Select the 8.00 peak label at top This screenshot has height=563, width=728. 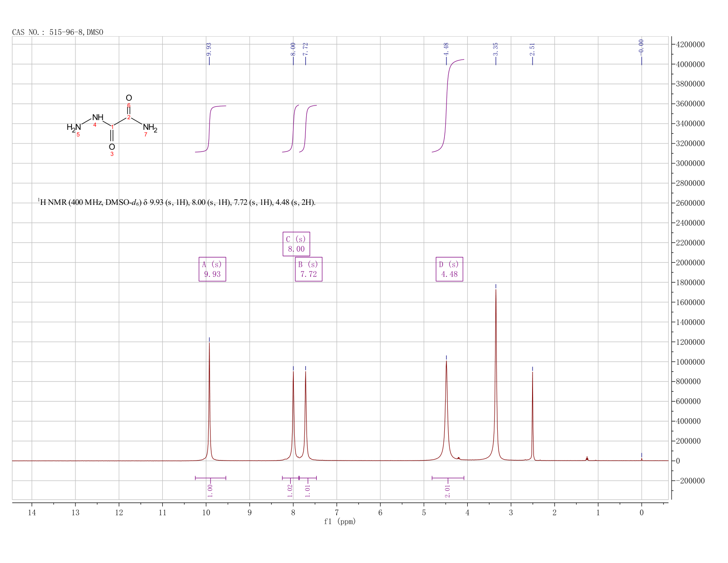tap(293, 49)
